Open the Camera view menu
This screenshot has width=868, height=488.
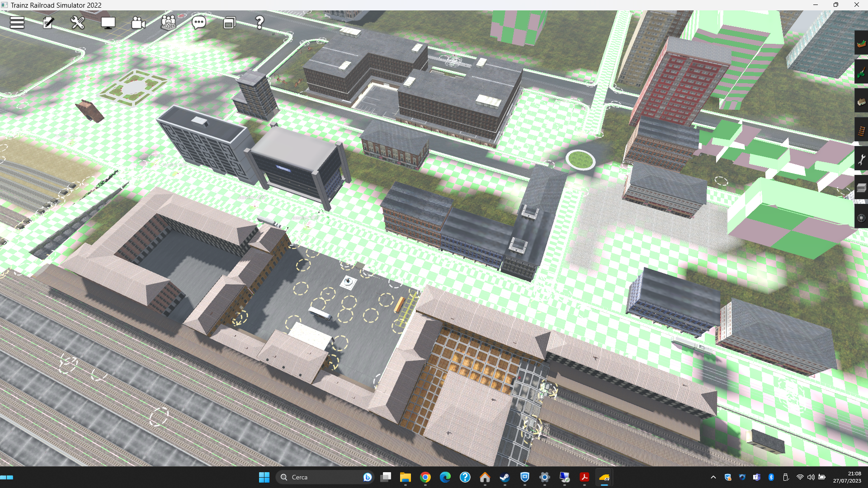(x=138, y=23)
